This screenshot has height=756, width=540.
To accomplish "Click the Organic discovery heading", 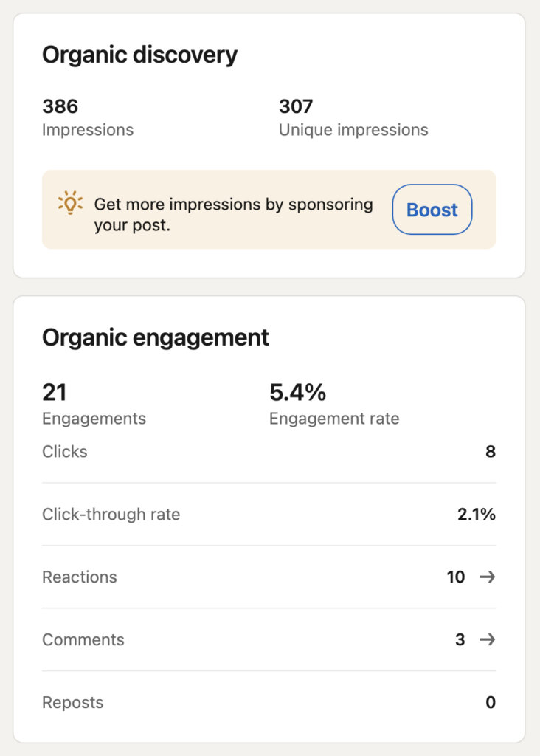I will coord(139,55).
